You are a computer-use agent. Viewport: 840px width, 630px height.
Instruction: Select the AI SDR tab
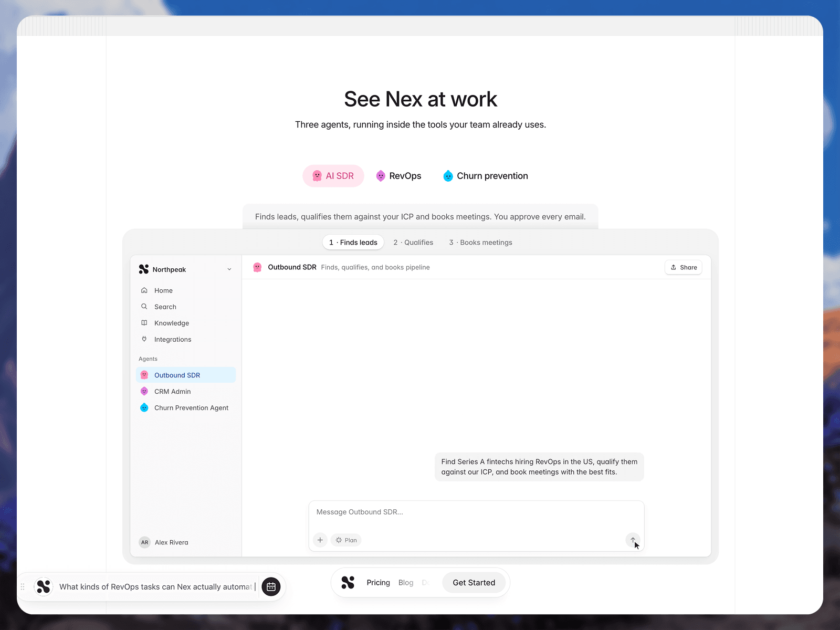tap(333, 176)
